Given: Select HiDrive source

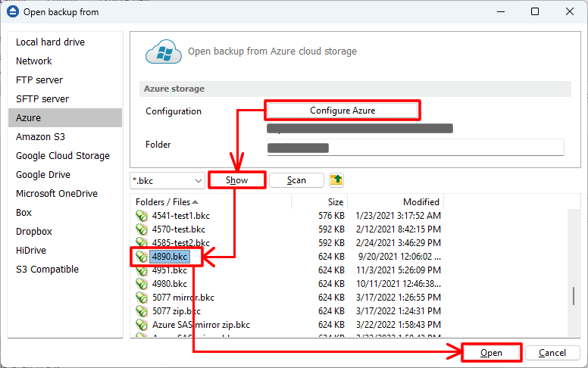Looking at the screenshot, I should pyautogui.click(x=31, y=251).
